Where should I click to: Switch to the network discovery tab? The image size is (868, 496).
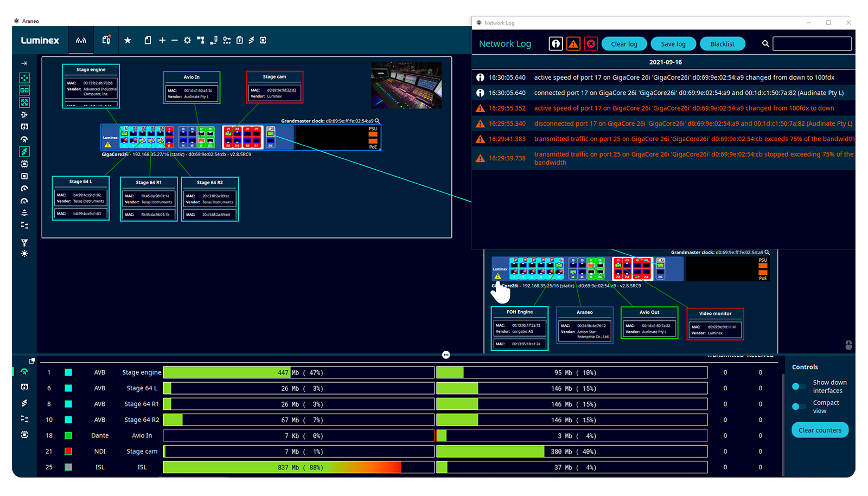(x=81, y=41)
